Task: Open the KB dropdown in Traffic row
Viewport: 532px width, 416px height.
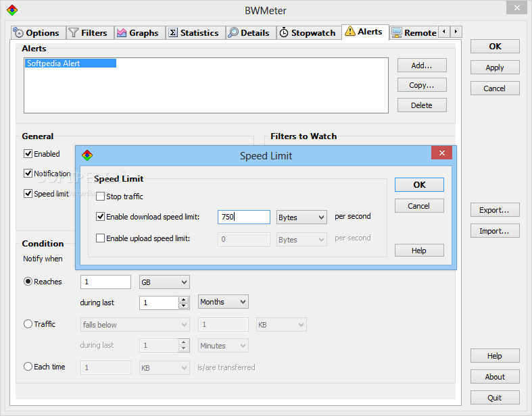Action: point(281,324)
